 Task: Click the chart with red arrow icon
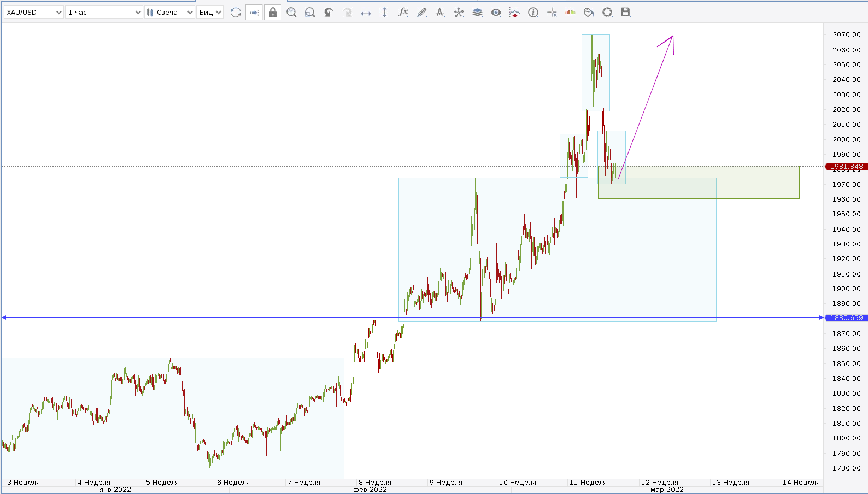[514, 12]
